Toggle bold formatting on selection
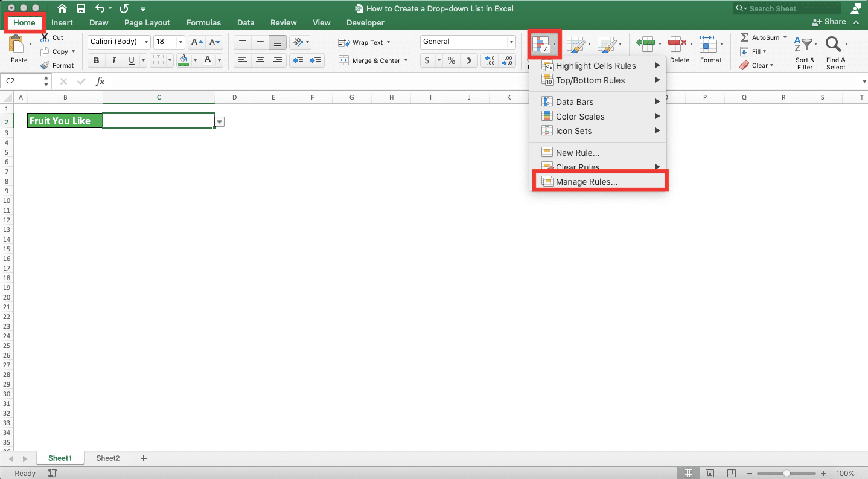This screenshot has height=479, width=868. click(x=95, y=60)
